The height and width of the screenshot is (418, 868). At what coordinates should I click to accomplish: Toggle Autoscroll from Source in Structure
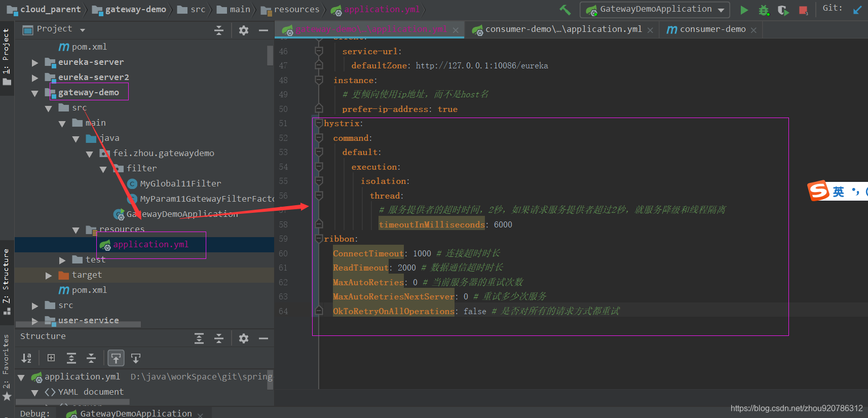pos(136,358)
